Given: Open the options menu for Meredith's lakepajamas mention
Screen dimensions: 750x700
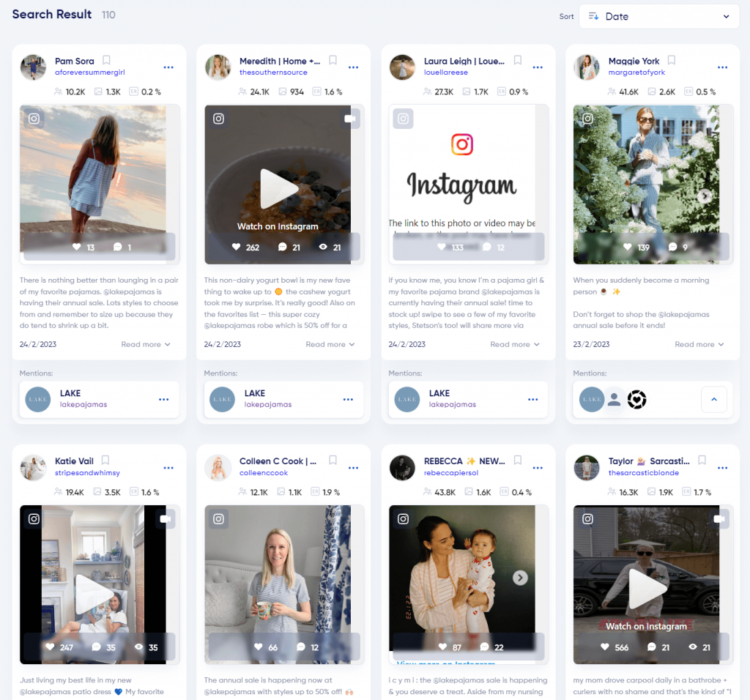Looking at the screenshot, I should pyautogui.click(x=347, y=399).
